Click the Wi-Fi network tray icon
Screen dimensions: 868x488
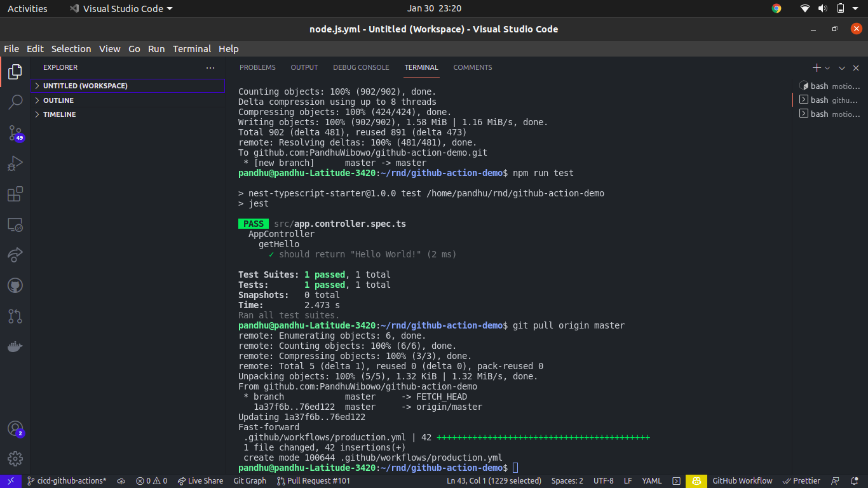pos(805,9)
